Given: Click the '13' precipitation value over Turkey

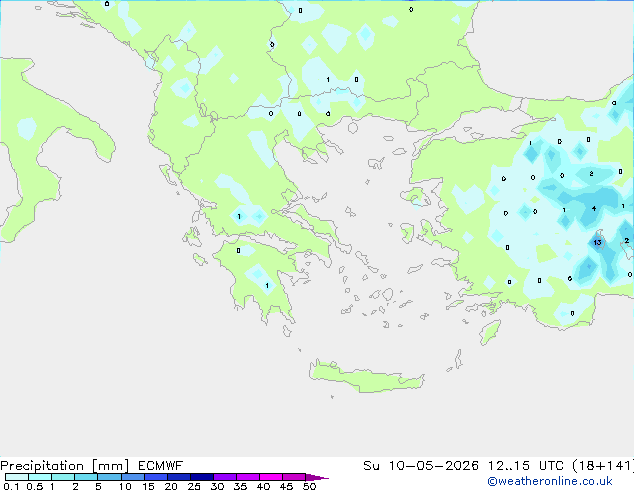Looking at the screenshot, I should tap(597, 243).
